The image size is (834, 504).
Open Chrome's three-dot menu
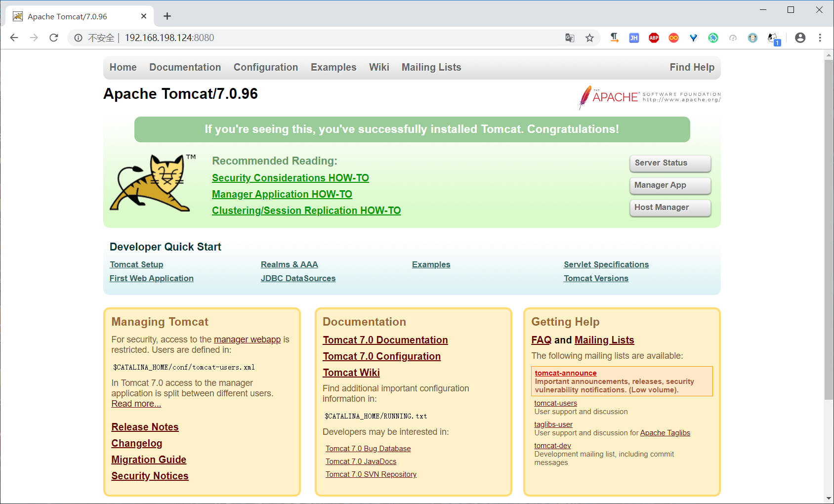(820, 38)
